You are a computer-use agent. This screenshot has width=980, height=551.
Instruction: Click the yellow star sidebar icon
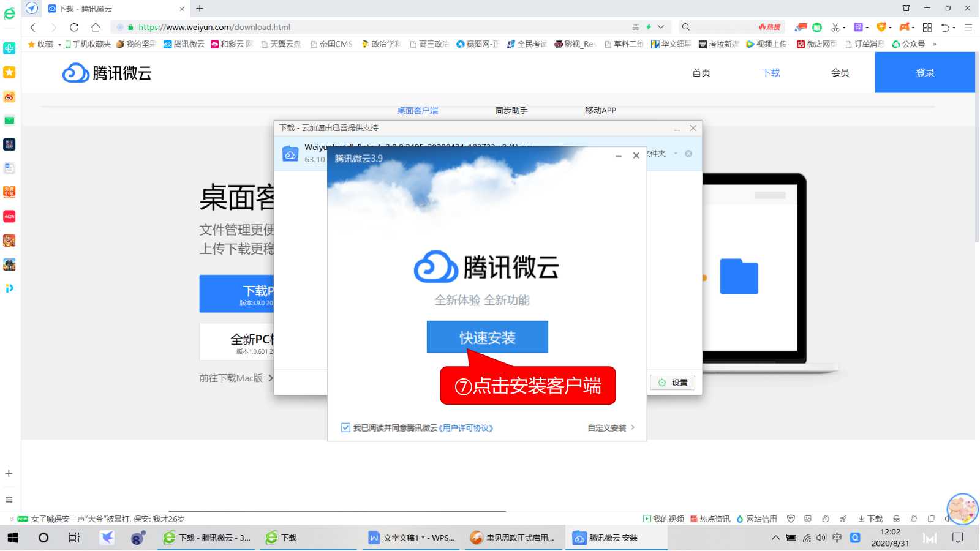(x=9, y=72)
